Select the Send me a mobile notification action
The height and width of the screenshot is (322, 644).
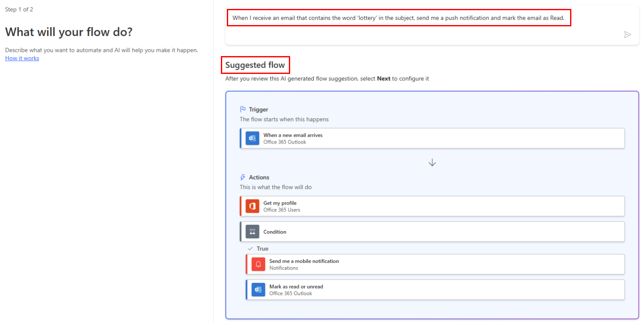click(435, 264)
